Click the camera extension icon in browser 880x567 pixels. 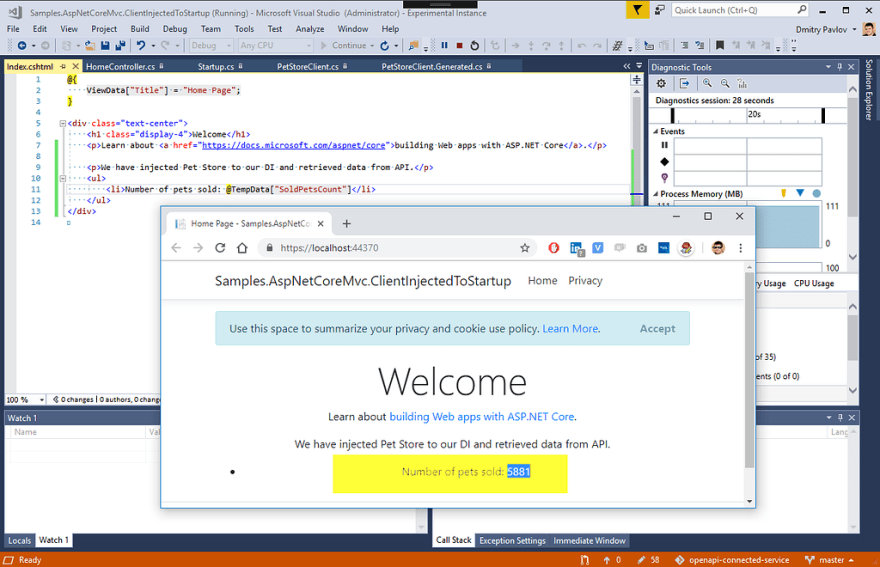click(x=641, y=248)
